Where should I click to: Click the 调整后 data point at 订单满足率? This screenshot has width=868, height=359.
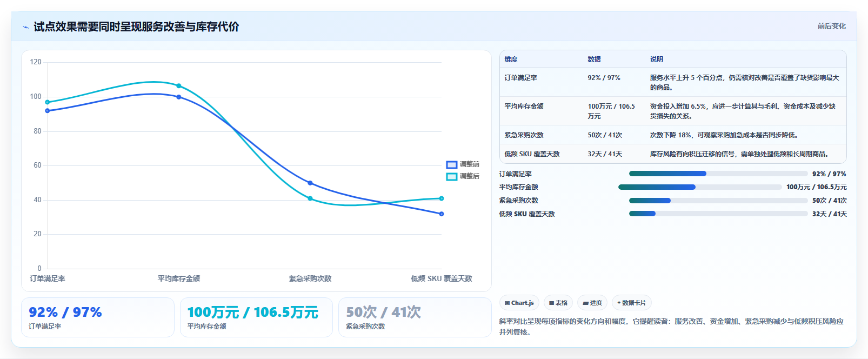[x=48, y=102]
